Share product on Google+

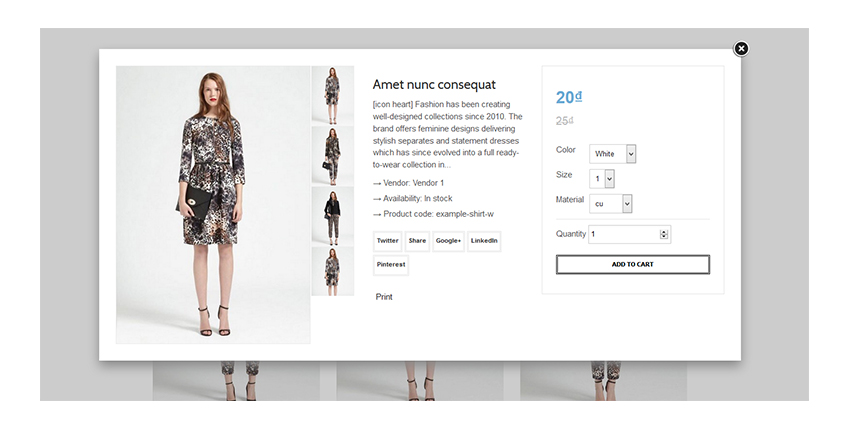[448, 241]
